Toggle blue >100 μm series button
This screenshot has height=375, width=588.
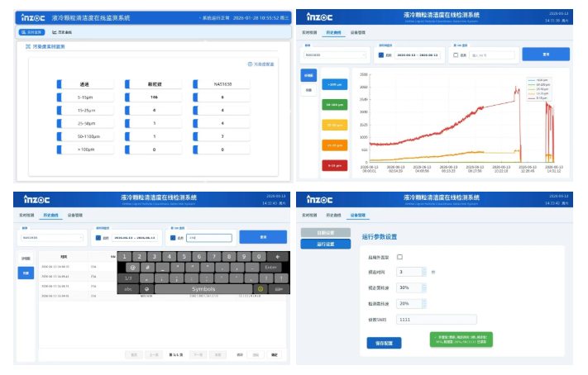coord(334,84)
